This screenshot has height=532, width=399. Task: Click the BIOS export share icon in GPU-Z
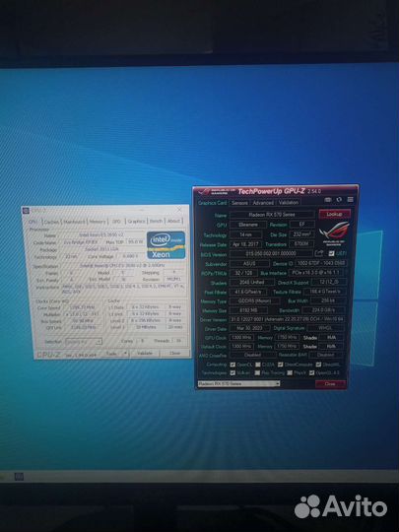[319, 253]
